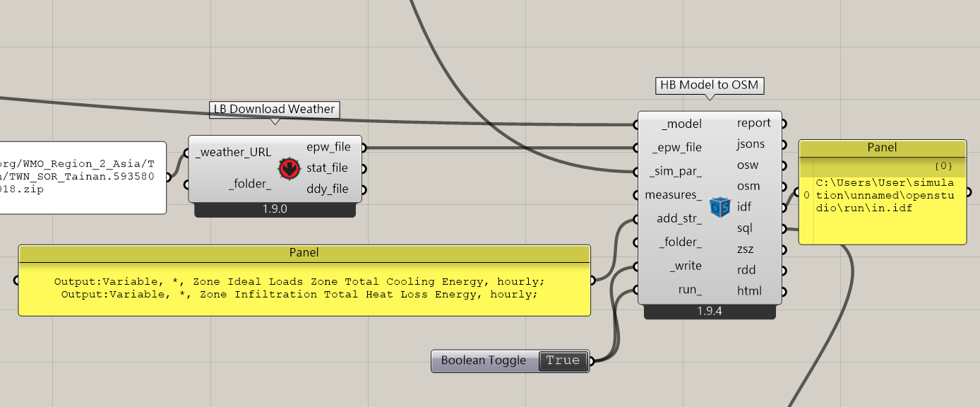Click the sql output port

pos(744,228)
